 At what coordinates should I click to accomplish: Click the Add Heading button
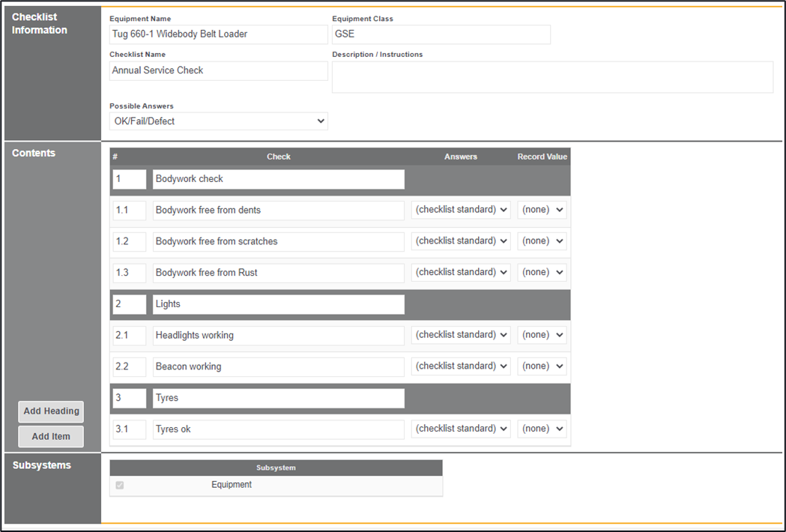pyautogui.click(x=51, y=411)
